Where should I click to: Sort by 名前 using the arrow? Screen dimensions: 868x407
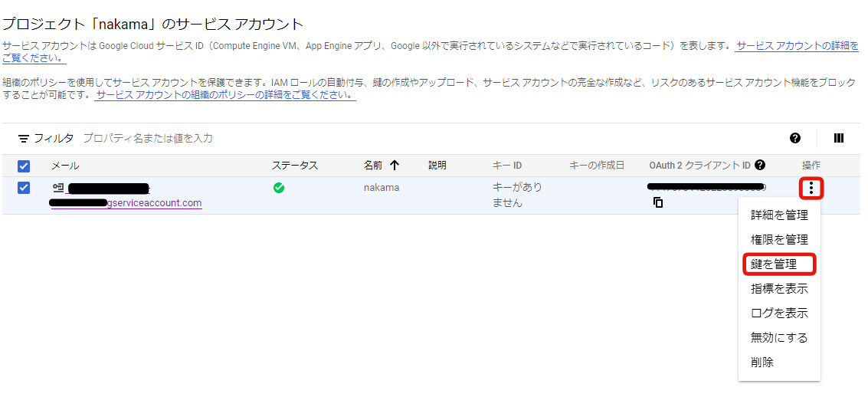(x=394, y=165)
